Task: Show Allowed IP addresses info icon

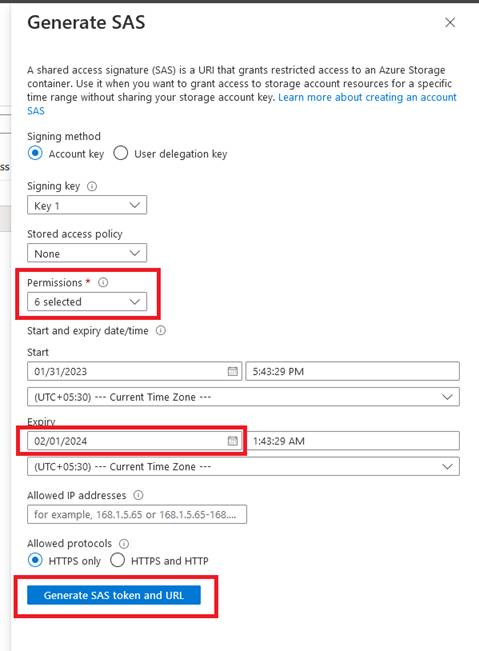Action: 138,495
